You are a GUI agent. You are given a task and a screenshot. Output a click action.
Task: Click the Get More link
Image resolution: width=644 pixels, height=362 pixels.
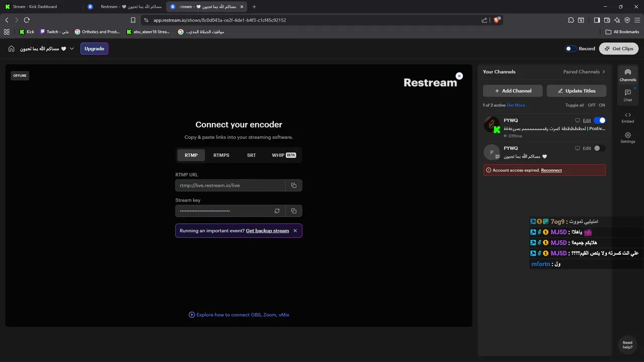[516, 105]
